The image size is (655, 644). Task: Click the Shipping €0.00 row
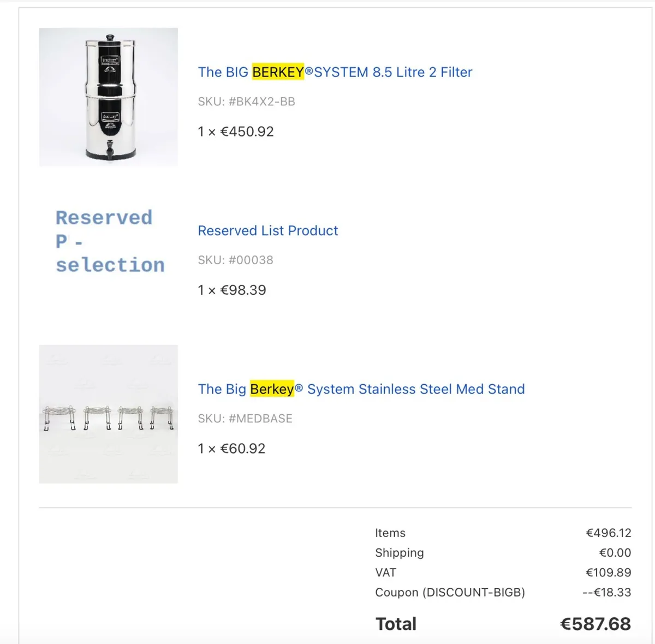click(502, 552)
